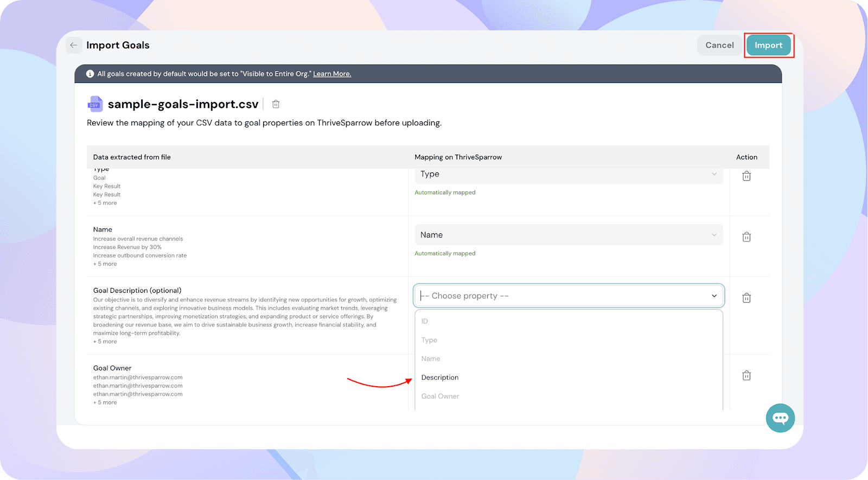The width and height of the screenshot is (868, 480).
Task: Delete the sample-goals-import.csv file with trash icon
Action: click(x=276, y=104)
